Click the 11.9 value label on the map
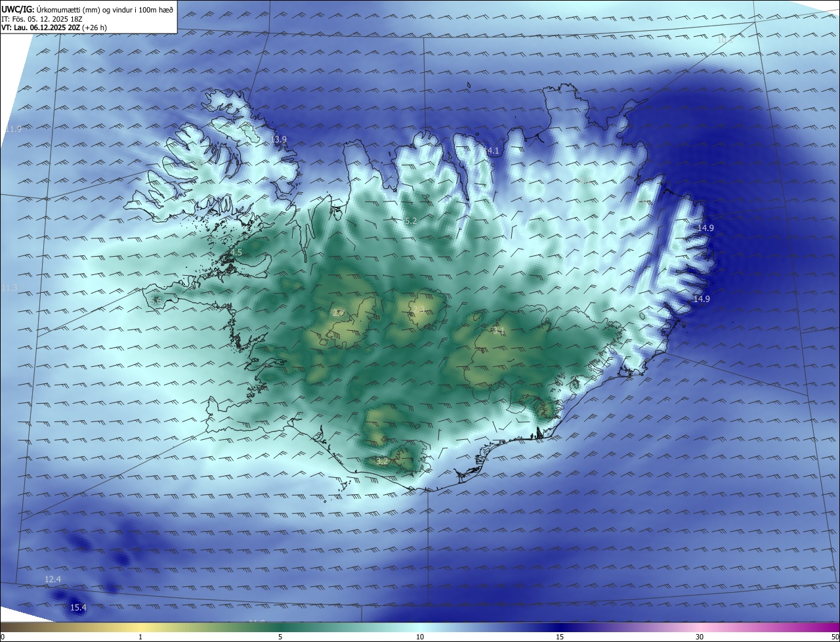The image size is (840, 642). coord(13,129)
